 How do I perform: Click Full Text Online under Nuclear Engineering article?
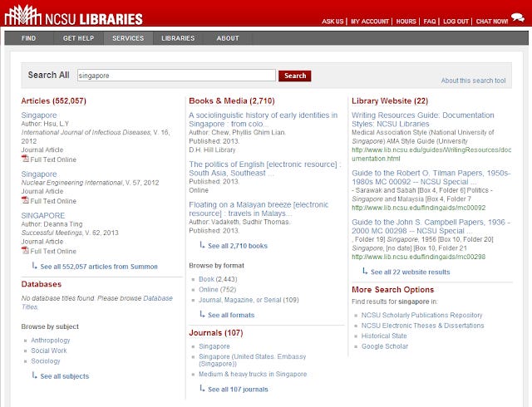pyautogui.click(x=53, y=201)
